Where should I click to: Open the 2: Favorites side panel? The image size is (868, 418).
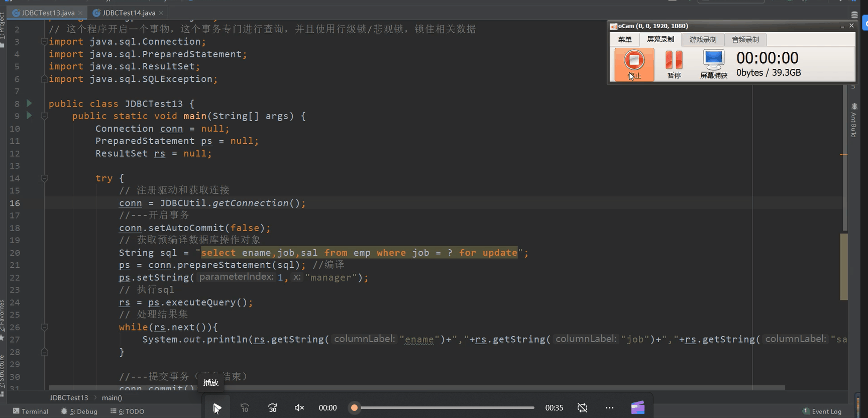(x=3, y=320)
